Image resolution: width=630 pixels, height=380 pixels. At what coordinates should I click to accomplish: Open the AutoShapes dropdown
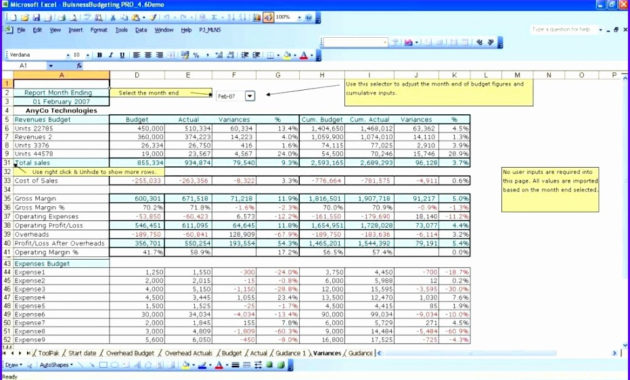pos(56,365)
